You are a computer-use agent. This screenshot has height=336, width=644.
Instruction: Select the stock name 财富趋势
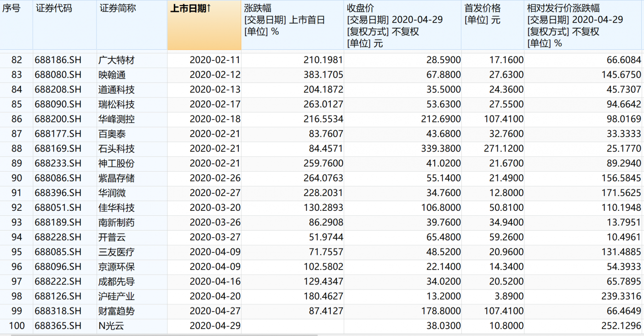[x=116, y=311]
